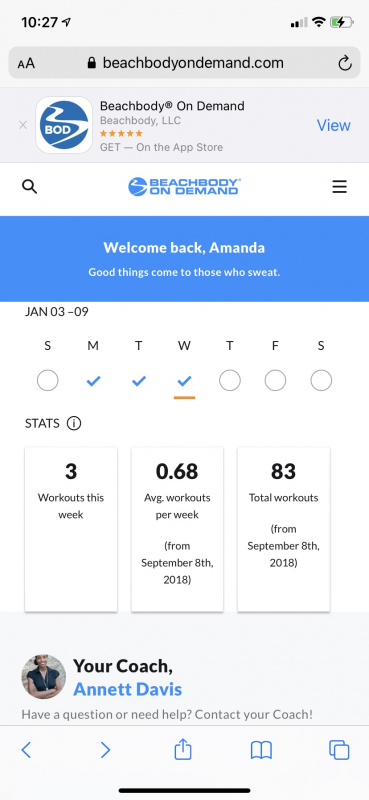The image size is (369, 800).
Task: Open Safari bookmarks book icon
Action: pos(261,751)
